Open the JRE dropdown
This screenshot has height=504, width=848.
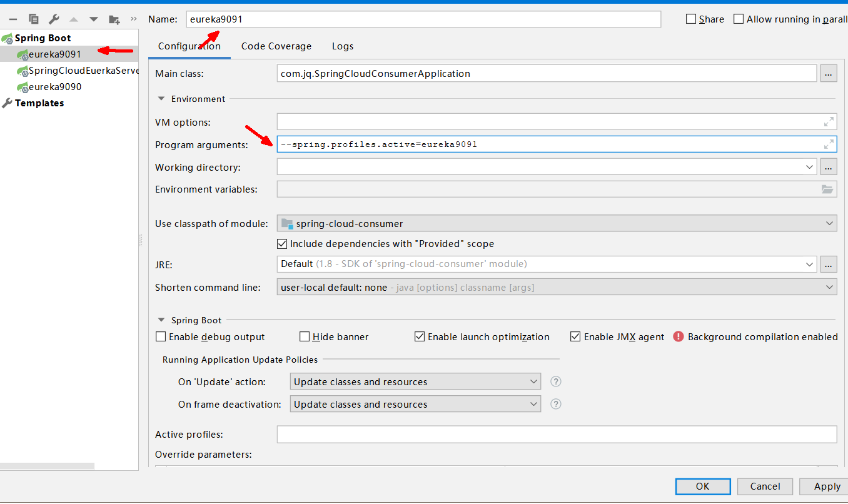pos(810,265)
